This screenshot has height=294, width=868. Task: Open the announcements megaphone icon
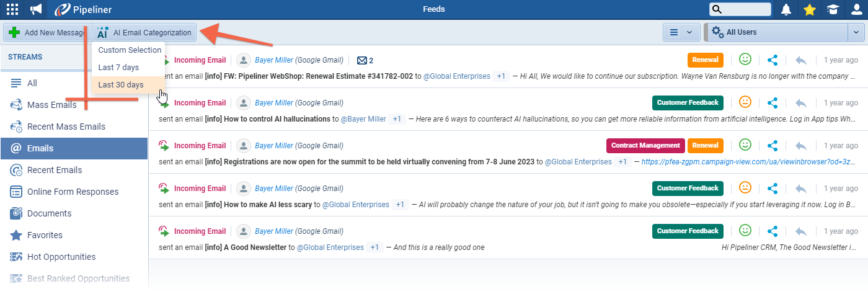coord(37,9)
